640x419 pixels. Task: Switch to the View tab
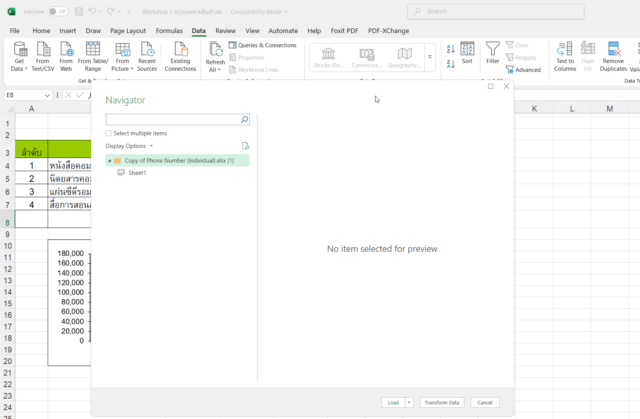pos(252,31)
